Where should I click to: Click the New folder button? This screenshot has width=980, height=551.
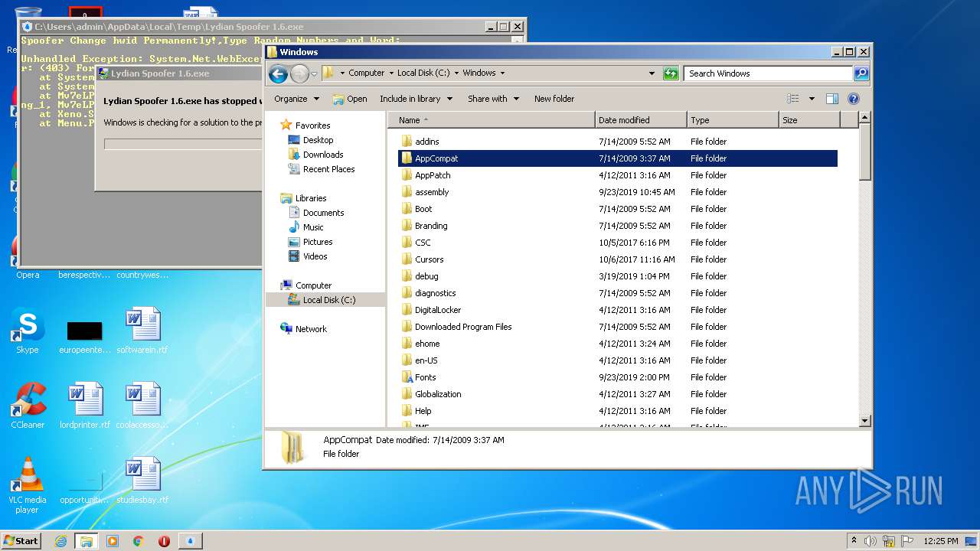[554, 99]
